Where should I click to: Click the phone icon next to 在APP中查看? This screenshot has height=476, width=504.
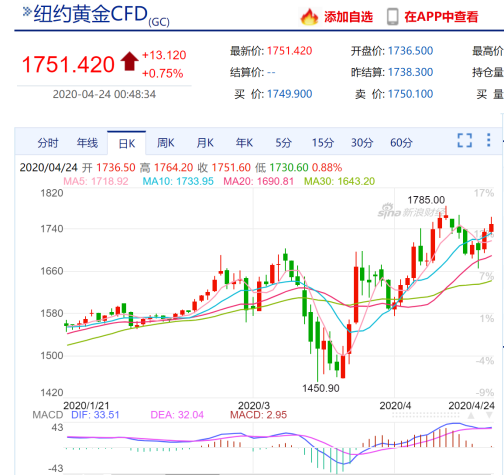tap(392, 16)
